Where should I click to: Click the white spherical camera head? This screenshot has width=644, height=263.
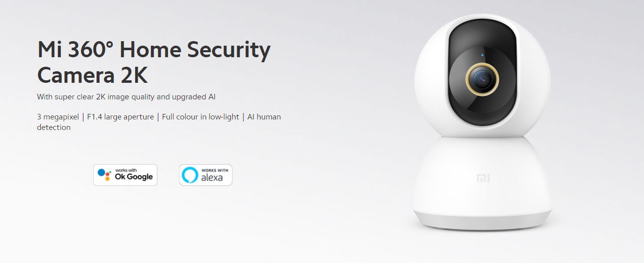tap(482, 76)
